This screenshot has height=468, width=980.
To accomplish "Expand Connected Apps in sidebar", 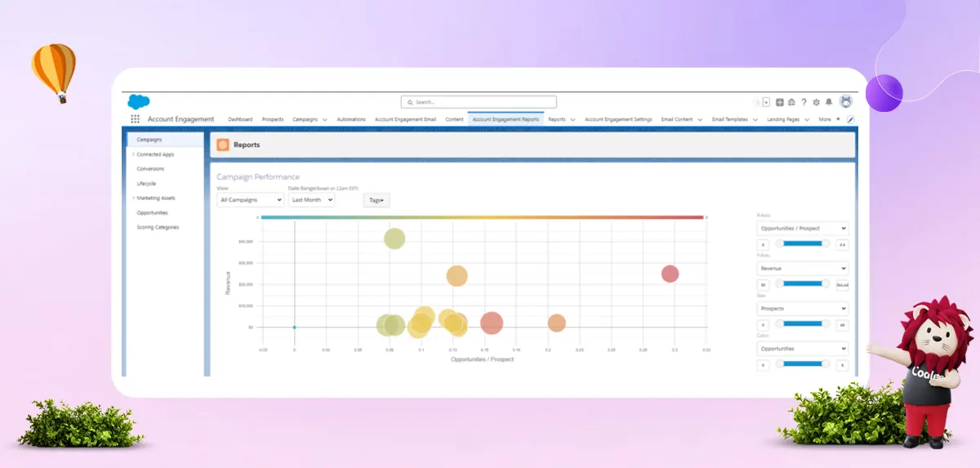I will (x=133, y=154).
